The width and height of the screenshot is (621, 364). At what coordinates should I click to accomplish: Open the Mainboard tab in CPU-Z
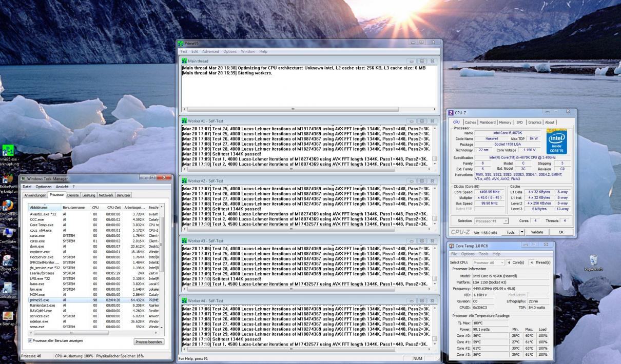[x=488, y=123]
